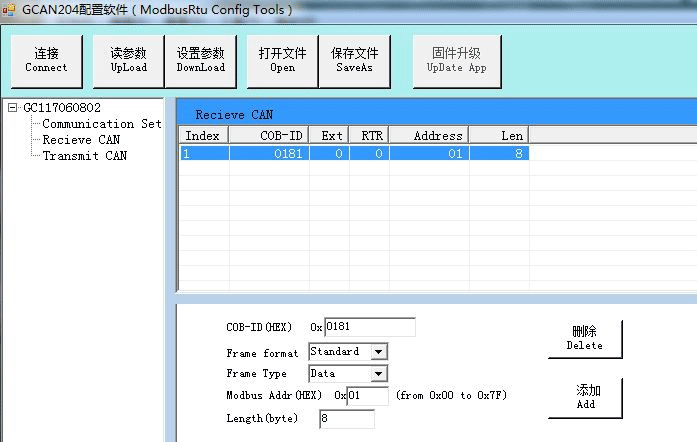Click the Address column header
The height and width of the screenshot is (442, 697).
[x=429, y=135]
